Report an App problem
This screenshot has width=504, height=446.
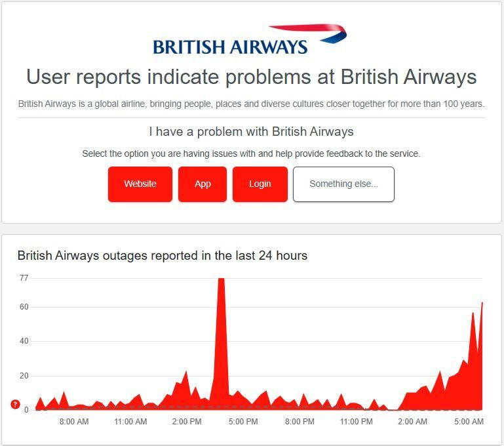click(x=203, y=184)
